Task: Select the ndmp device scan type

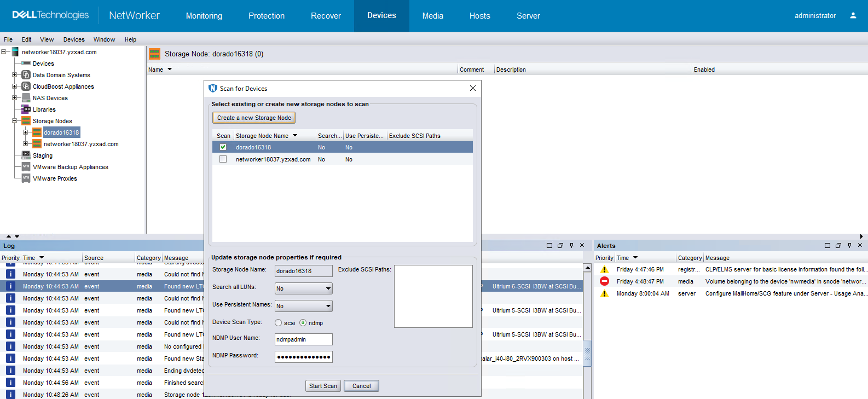Action: pos(303,323)
